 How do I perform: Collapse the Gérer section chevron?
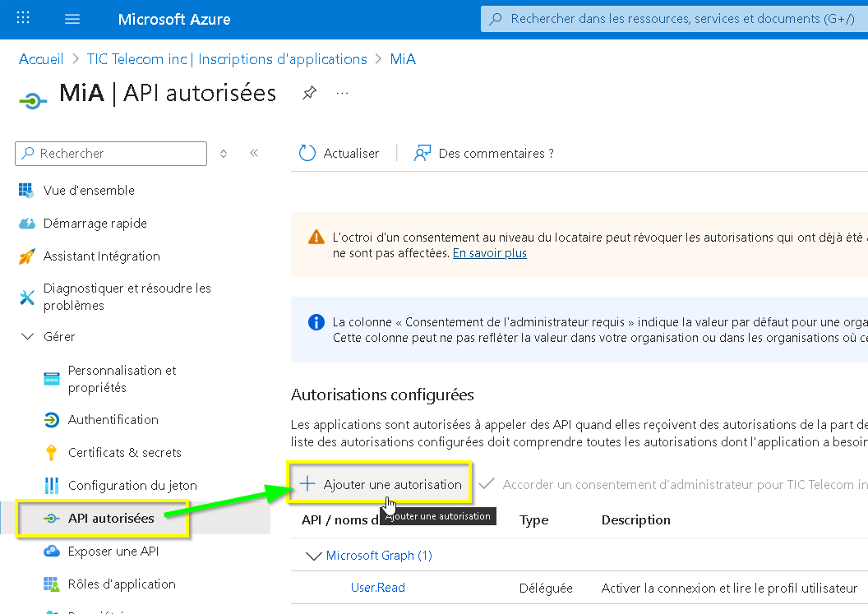pos(27,337)
